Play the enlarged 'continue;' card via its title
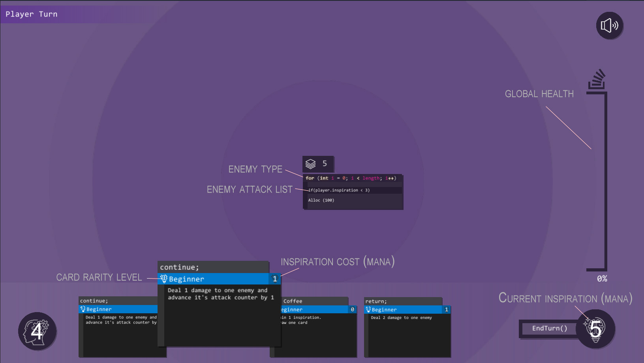 179,267
